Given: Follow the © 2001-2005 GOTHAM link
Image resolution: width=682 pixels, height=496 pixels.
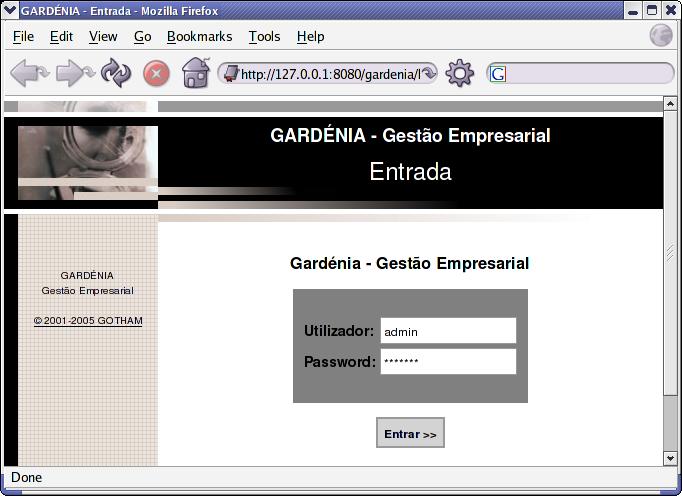Looking at the screenshot, I should pyautogui.click(x=88, y=321).
